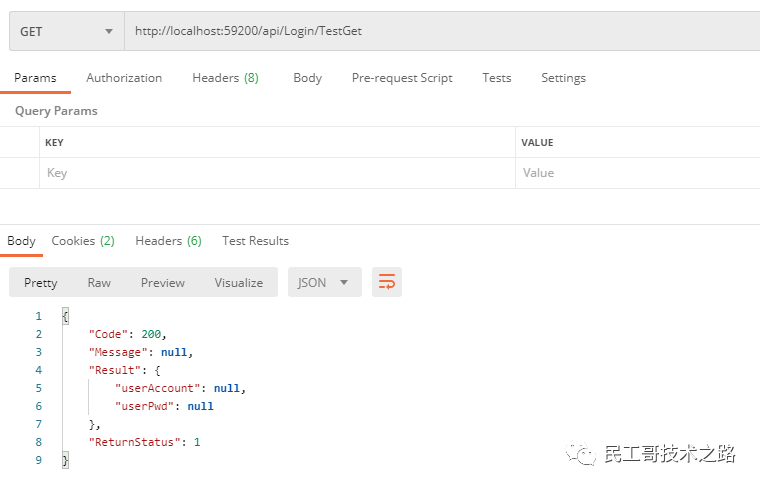This screenshot has height=487, width=760.
Task: Open the JSON format dropdown
Action: (325, 282)
